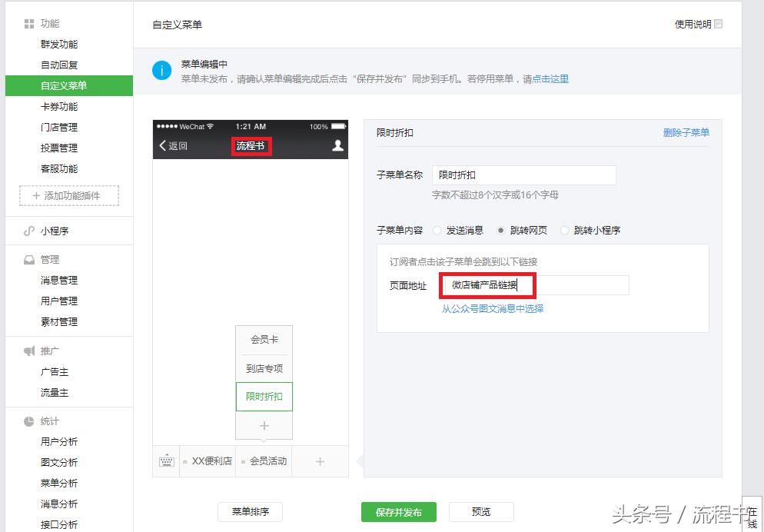The width and height of the screenshot is (764, 532).
Task: Click the 保存并发布 button
Action: point(398,511)
